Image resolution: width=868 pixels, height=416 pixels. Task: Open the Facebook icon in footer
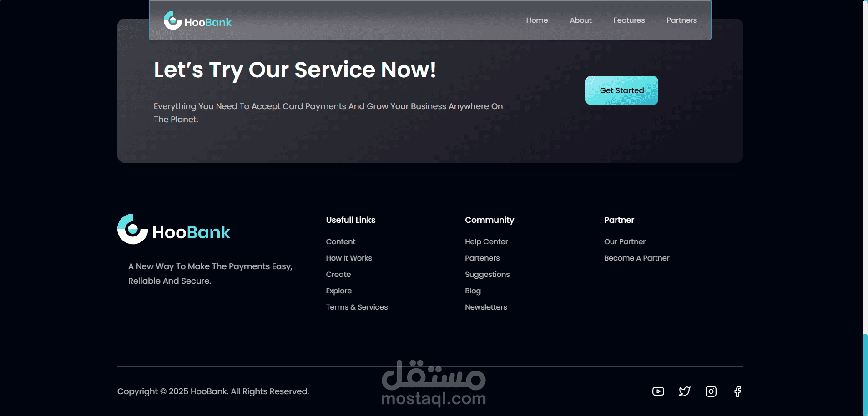coord(737,391)
